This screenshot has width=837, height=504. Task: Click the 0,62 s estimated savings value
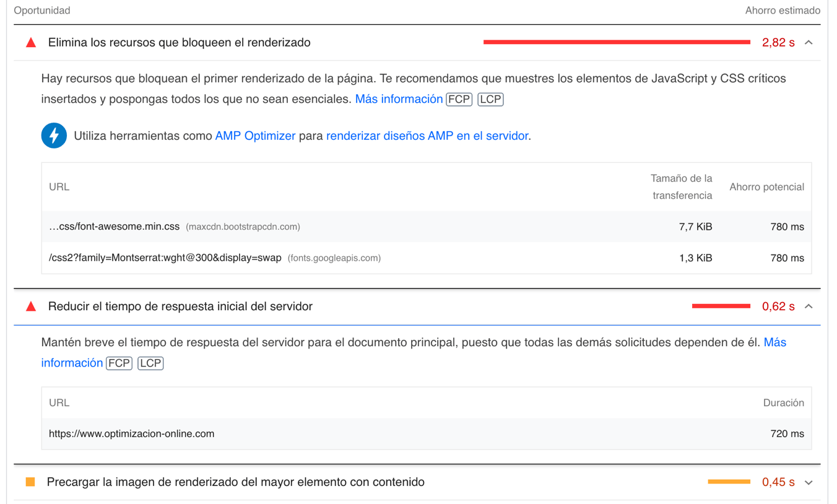pyautogui.click(x=778, y=306)
